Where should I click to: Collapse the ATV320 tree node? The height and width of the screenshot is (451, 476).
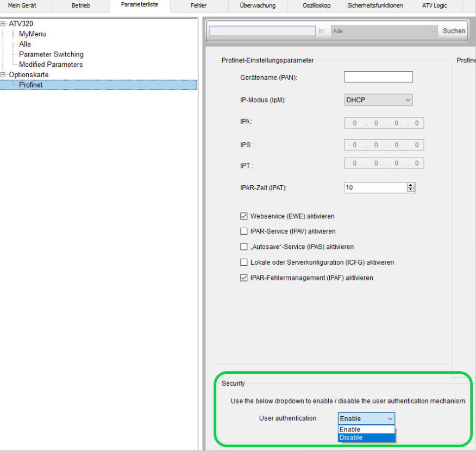(3, 24)
